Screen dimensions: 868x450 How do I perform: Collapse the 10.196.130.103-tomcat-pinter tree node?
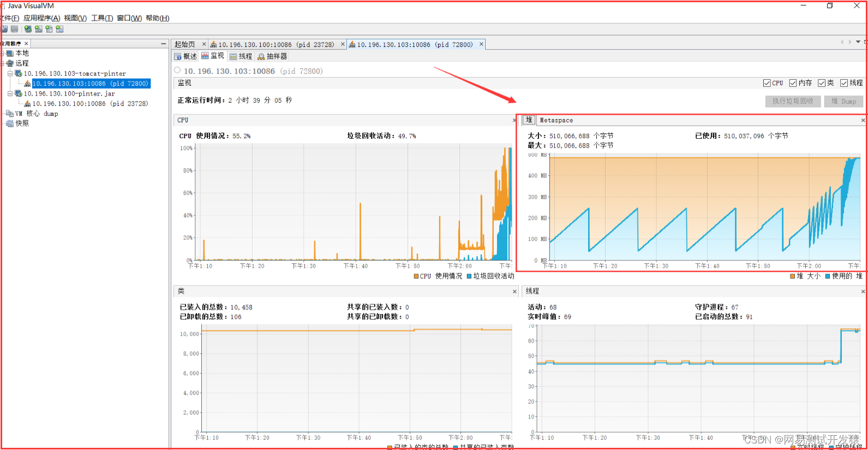[x=10, y=73]
